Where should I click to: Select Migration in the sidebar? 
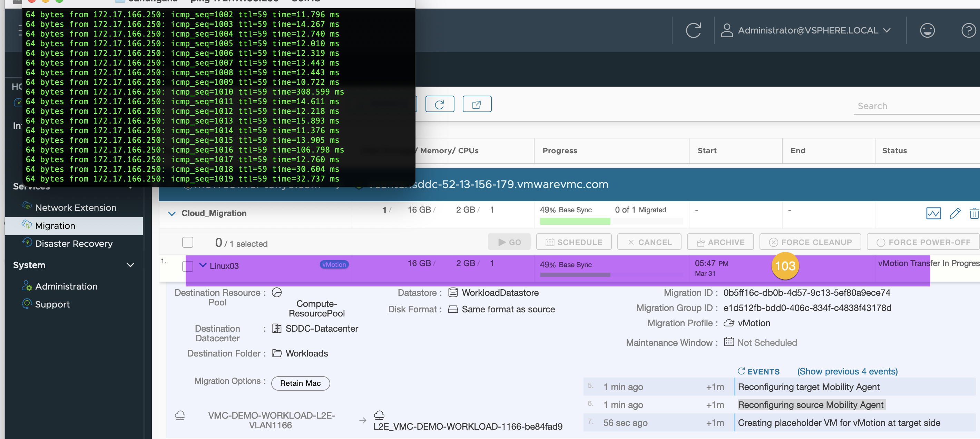74,226
